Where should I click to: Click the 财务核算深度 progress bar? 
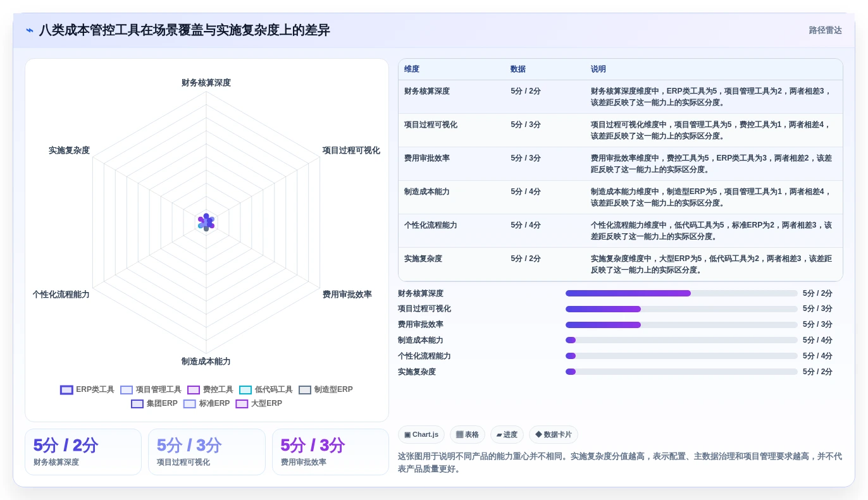[x=681, y=293]
